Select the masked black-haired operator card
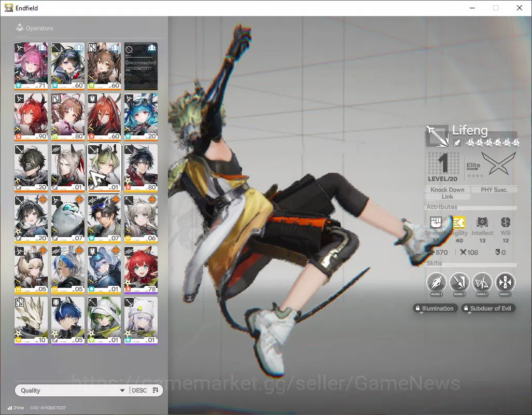Image resolution: width=532 pixels, height=415 pixels. coord(31,168)
